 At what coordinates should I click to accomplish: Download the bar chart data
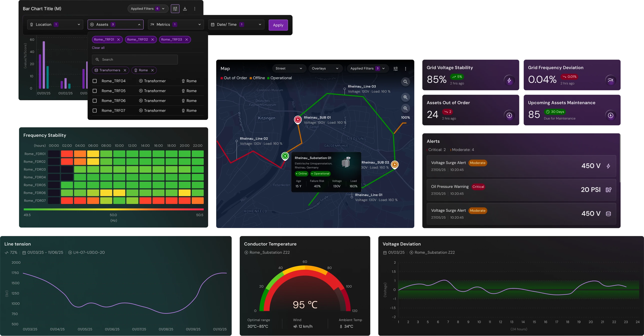coord(185,9)
